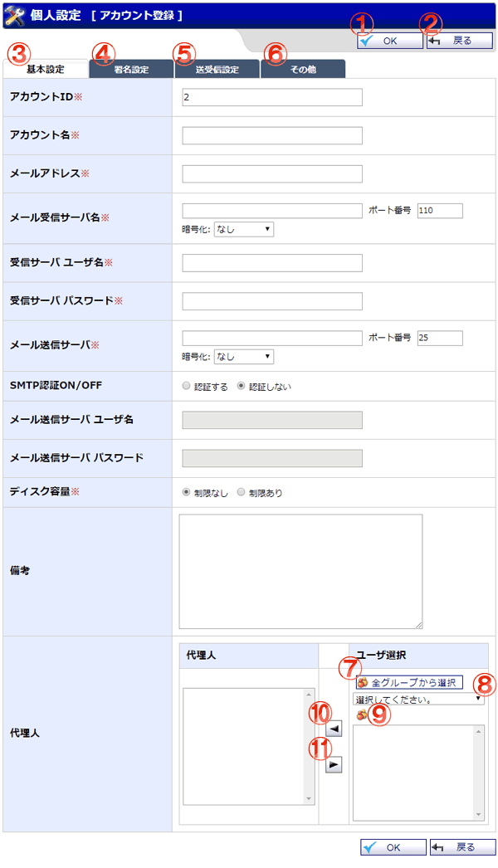The height and width of the screenshot is (868, 498).
Task: Open the 選択してください group dropdown
Action: pyautogui.click(x=419, y=700)
